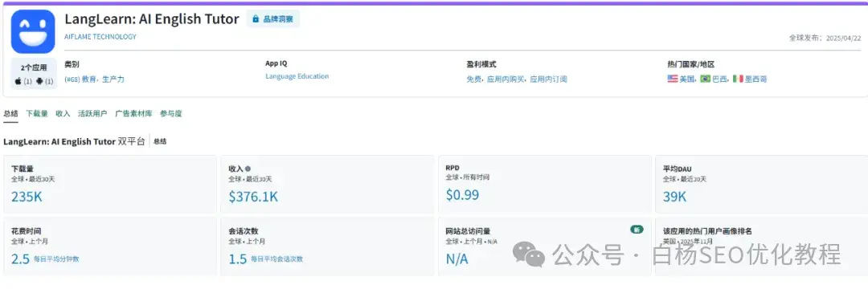Click the 每日平均会话次数 label
The width and height of the screenshot is (868, 289).
(x=276, y=258)
